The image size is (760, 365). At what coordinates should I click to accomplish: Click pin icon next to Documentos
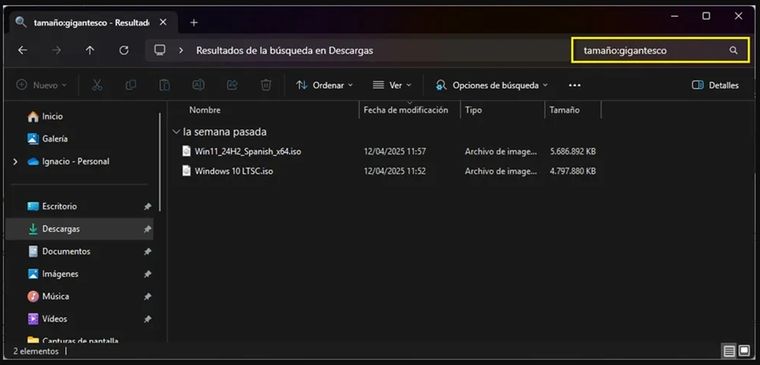(x=147, y=252)
